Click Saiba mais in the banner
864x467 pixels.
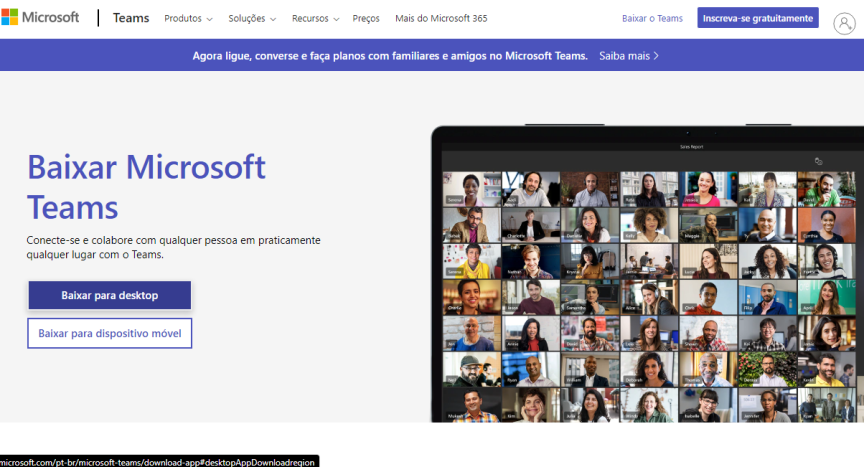coord(629,56)
